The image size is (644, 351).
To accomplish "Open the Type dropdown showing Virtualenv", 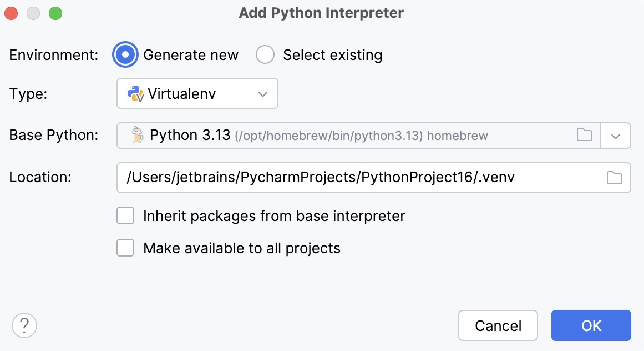I will coord(197,93).
